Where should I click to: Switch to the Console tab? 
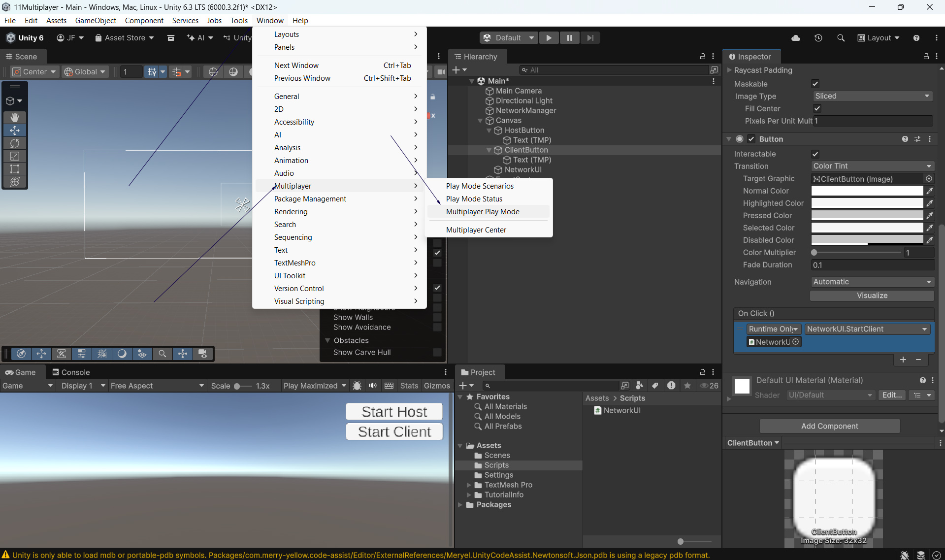(x=71, y=372)
